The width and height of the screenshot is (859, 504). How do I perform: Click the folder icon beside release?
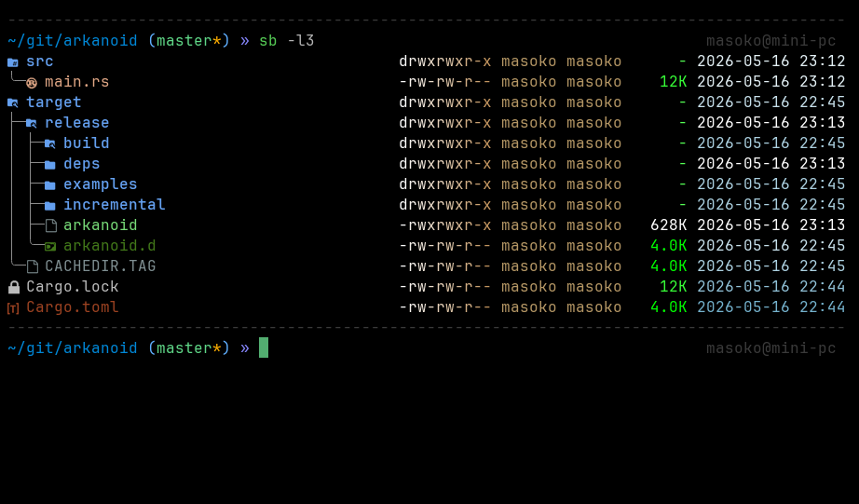coord(32,123)
